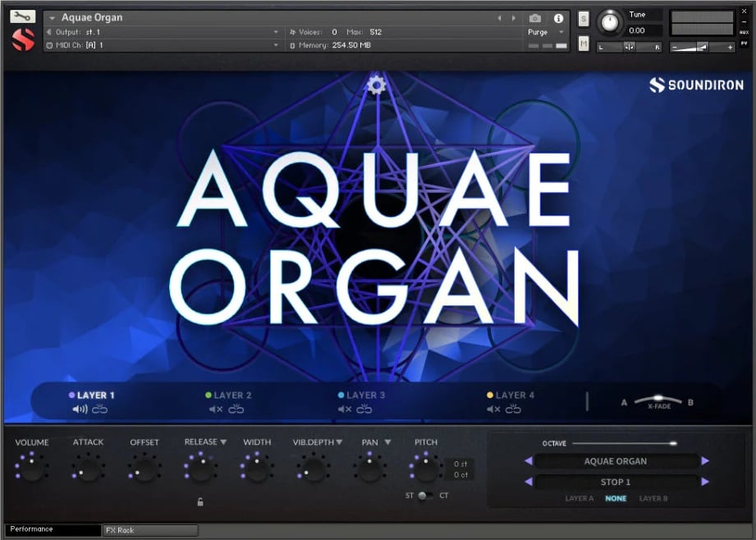The height and width of the screenshot is (540, 756).
Task: Toggle the release lock icon
Action: pyautogui.click(x=200, y=502)
